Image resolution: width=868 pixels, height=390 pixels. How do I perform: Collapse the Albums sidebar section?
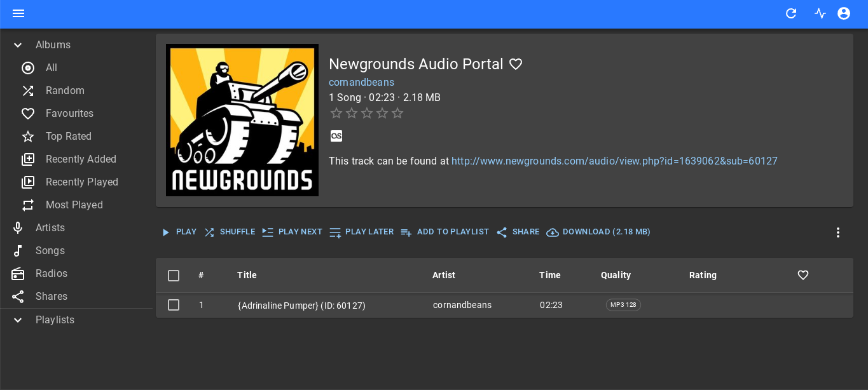[x=18, y=45]
